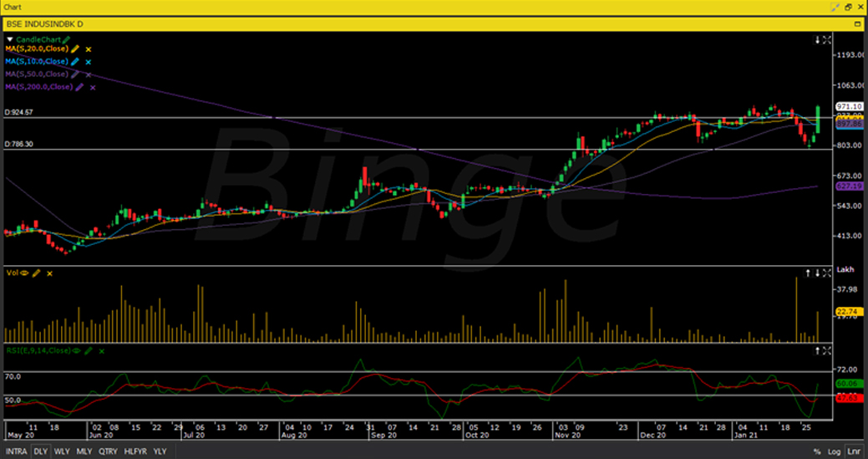Image resolution: width=868 pixels, height=459 pixels.
Task: Edit the MA(S,20.0,Close) indicator pencil
Action: point(75,49)
